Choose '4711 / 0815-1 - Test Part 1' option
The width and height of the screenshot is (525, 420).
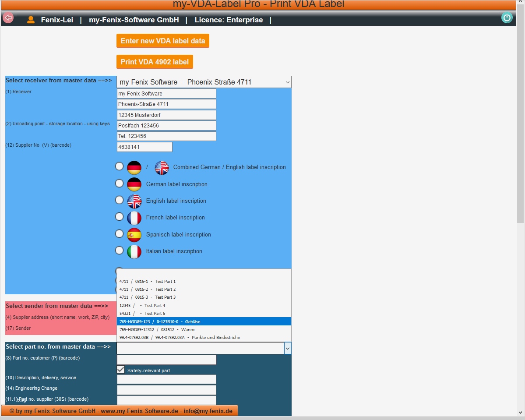(x=204, y=281)
